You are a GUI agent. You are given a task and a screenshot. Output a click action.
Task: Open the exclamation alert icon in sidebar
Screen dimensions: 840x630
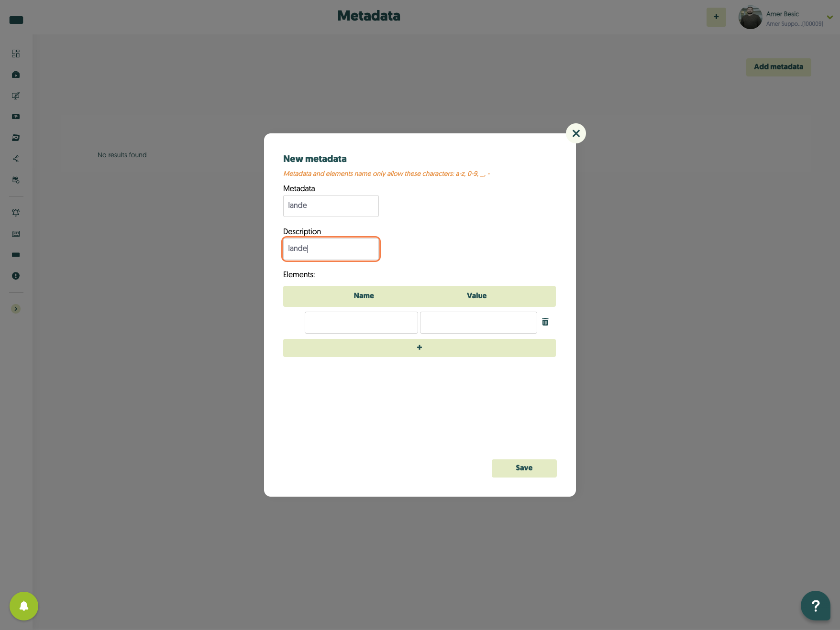16,276
